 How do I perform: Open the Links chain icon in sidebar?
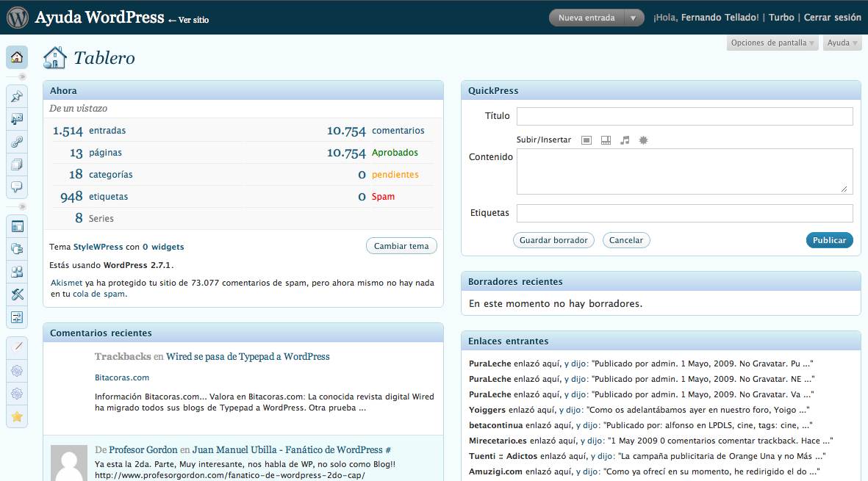[17, 142]
